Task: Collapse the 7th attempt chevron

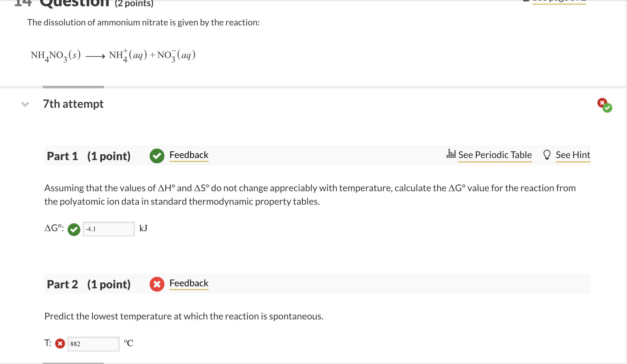Action: 25,104
